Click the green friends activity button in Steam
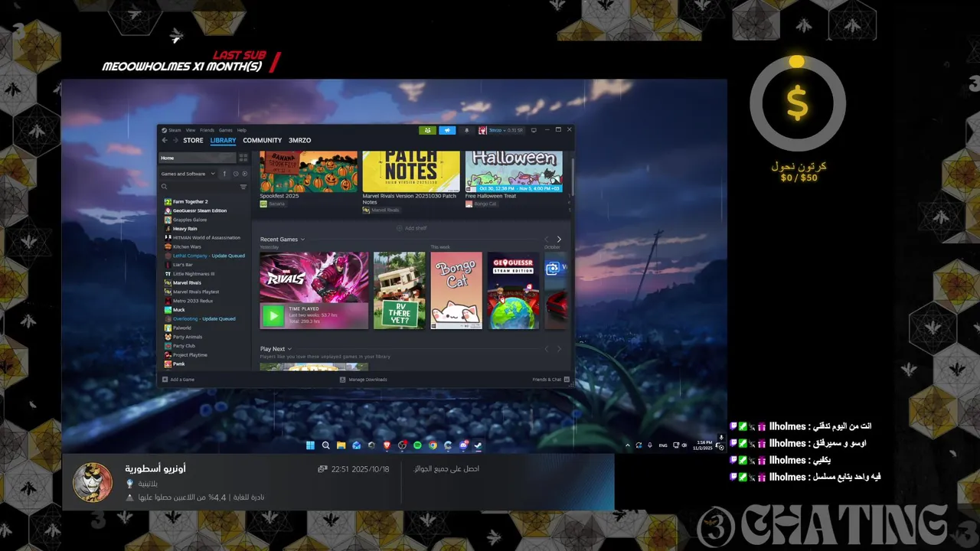 tap(427, 130)
